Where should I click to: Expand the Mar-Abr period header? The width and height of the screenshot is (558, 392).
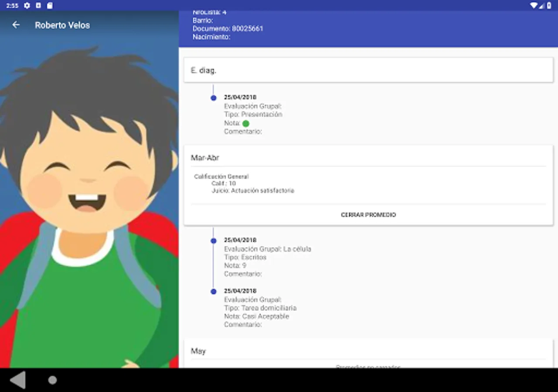pos(368,158)
